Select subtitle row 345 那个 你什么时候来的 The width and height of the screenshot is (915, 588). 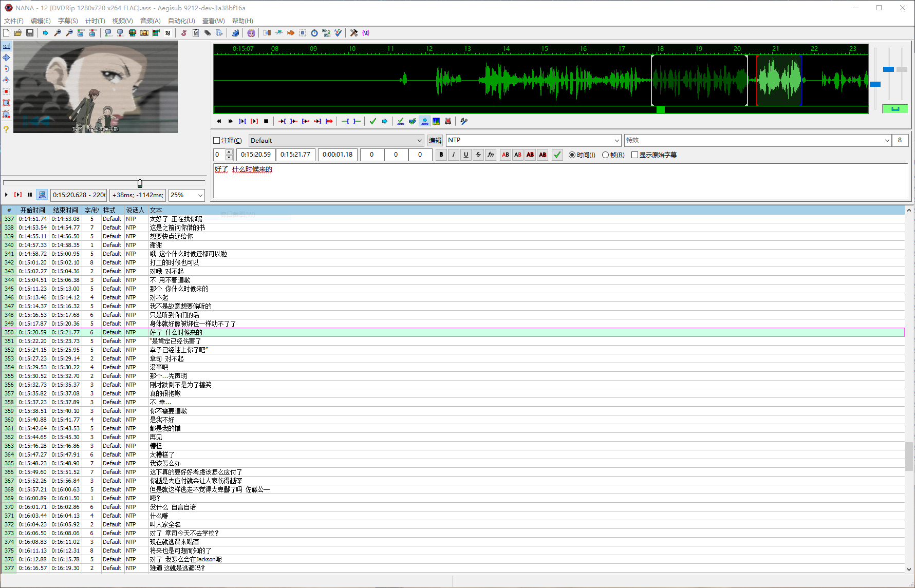pos(453,289)
